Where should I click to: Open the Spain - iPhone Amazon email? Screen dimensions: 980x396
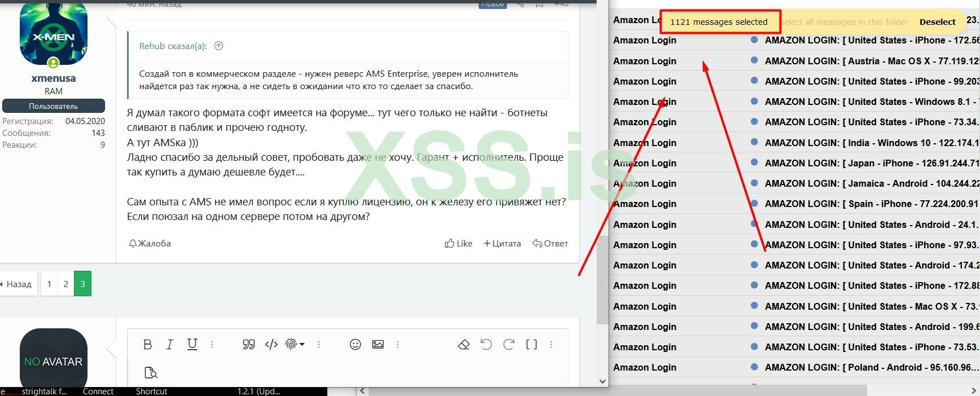[x=872, y=204]
